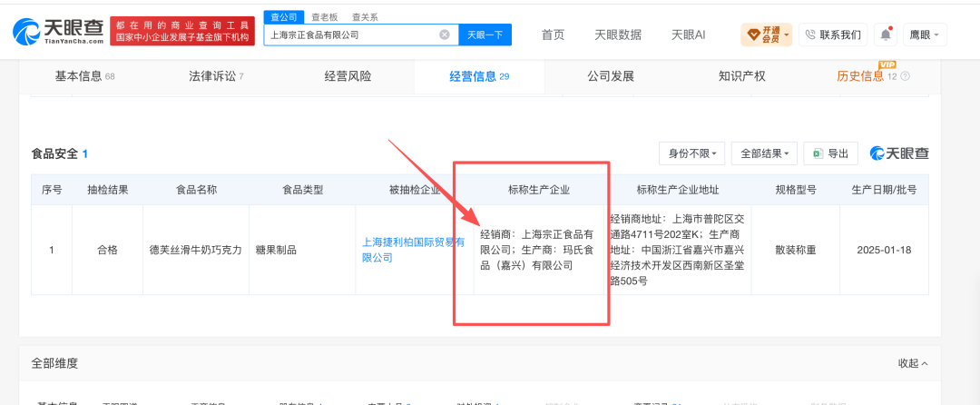Switch to the 法律诉讼 tab
The image size is (980, 405).
[216, 76]
